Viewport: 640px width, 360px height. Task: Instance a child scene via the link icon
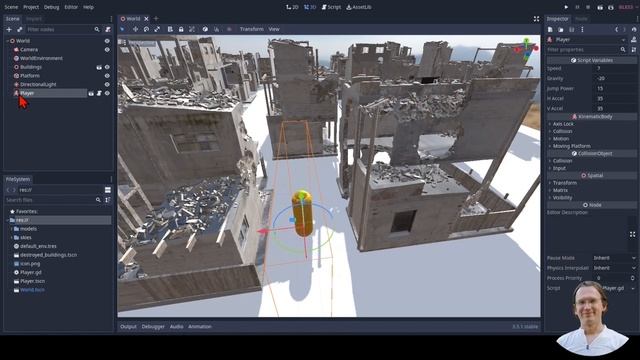pyautogui.click(x=20, y=29)
